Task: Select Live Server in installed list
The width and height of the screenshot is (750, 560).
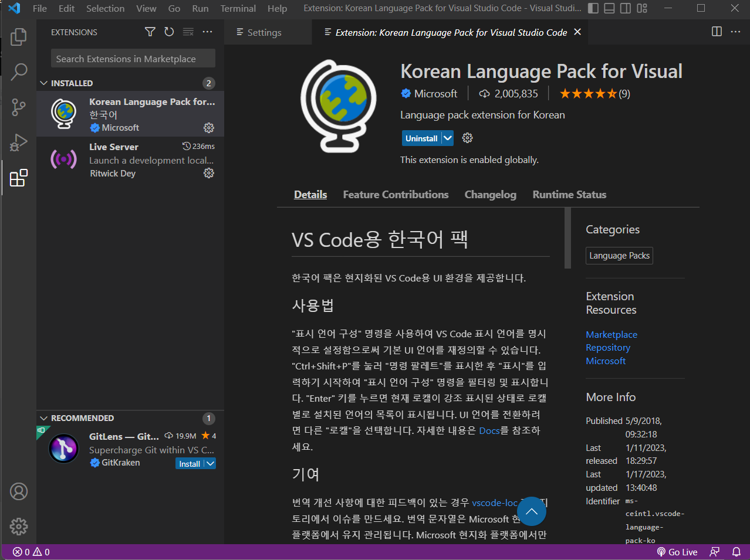Action: pyautogui.click(x=130, y=159)
